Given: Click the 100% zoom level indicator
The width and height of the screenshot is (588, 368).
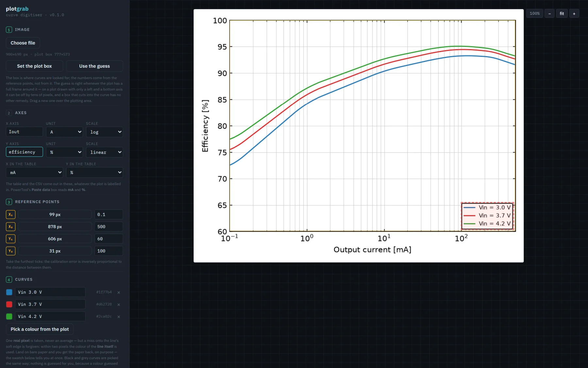Looking at the screenshot, I should coord(534,13).
